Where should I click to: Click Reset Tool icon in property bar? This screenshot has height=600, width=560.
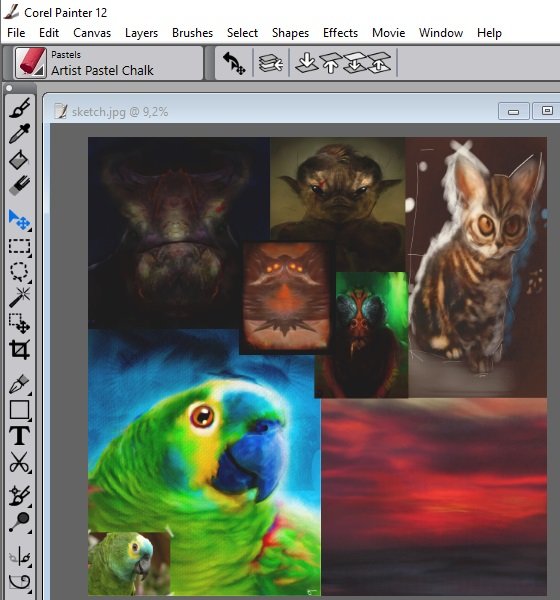click(x=233, y=63)
